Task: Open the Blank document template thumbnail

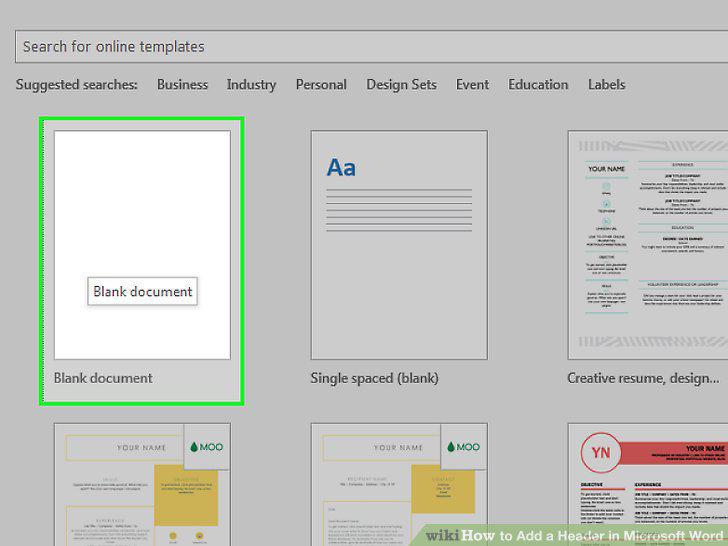Action: tap(142, 245)
